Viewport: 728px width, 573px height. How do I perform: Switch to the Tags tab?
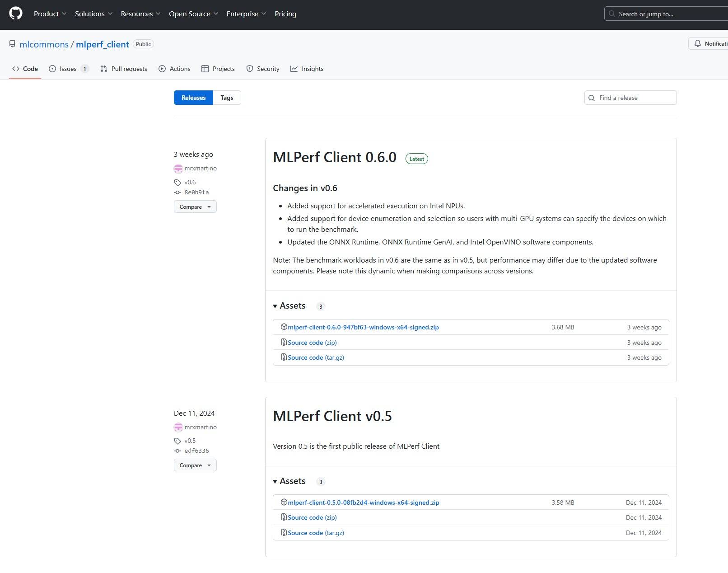tap(227, 98)
